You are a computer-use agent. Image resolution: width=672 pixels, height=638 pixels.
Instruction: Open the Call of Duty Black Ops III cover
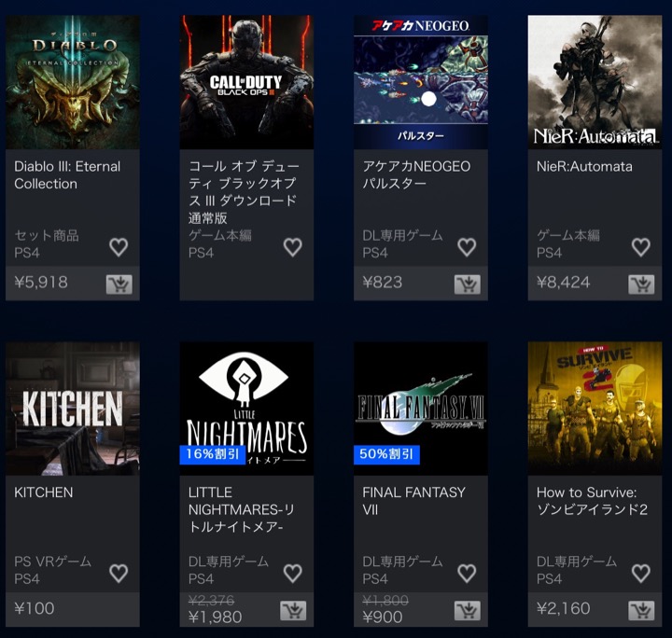[246, 82]
